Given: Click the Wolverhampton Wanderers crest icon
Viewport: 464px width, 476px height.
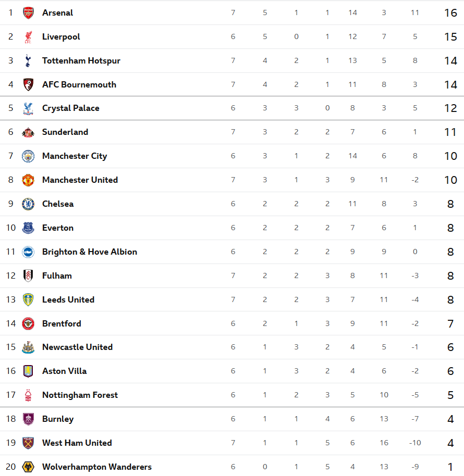Looking at the screenshot, I should (28, 467).
